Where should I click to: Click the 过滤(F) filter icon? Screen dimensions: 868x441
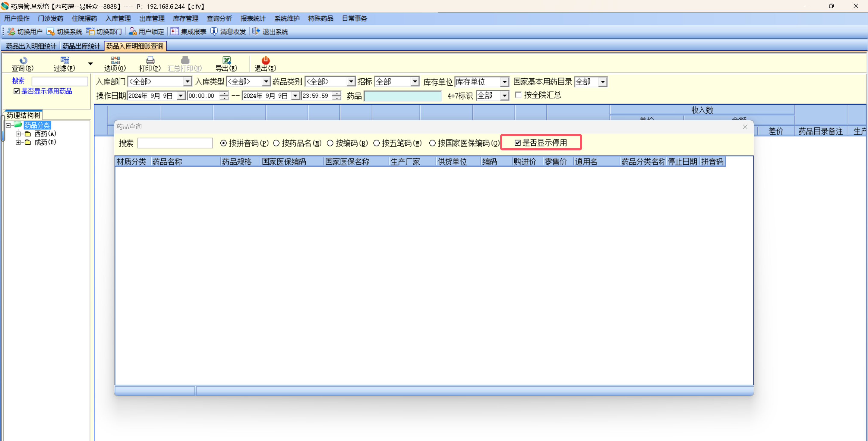coord(65,61)
